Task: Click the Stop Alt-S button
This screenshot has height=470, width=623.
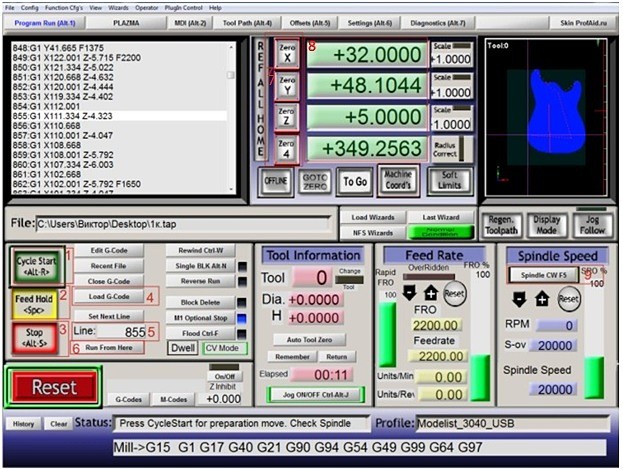Action: coord(34,338)
